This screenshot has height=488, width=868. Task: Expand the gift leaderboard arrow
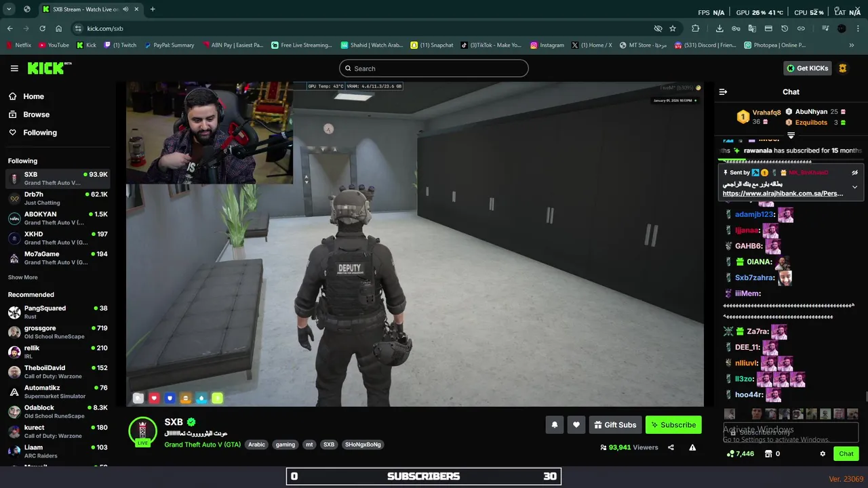pyautogui.click(x=791, y=136)
